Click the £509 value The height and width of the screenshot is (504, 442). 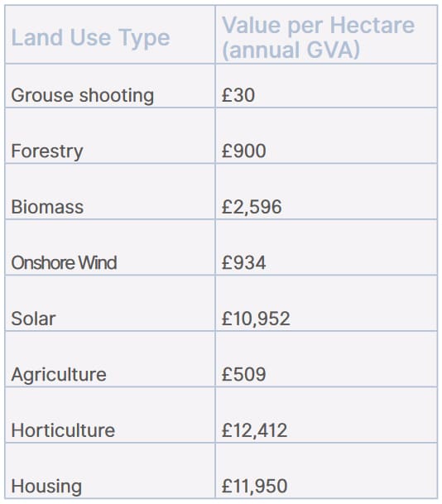coord(243,374)
